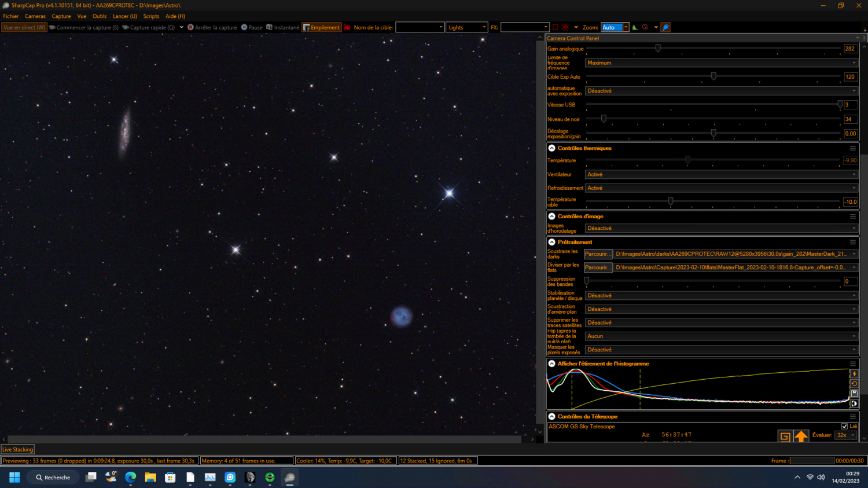The image size is (868, 488).
Task: Click the red selection area icon in the toolbar
Action: tap(556, 27)
